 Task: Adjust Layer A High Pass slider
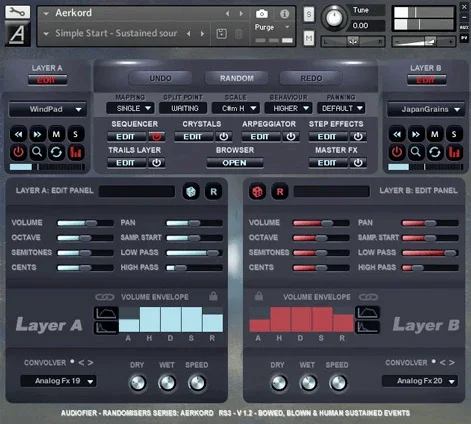[x=194, y=268]
